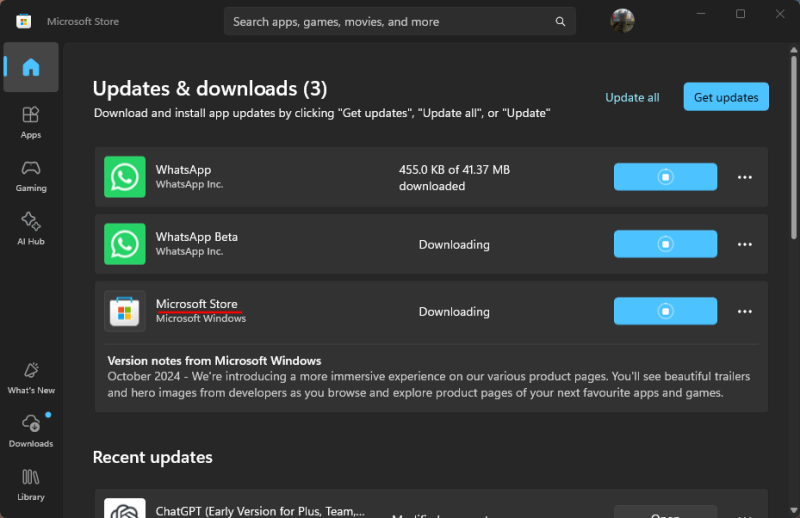This screenshot has height=518, width=800.
Task: Open the Home tab in sidebar
Action: [x=31, y=68]
